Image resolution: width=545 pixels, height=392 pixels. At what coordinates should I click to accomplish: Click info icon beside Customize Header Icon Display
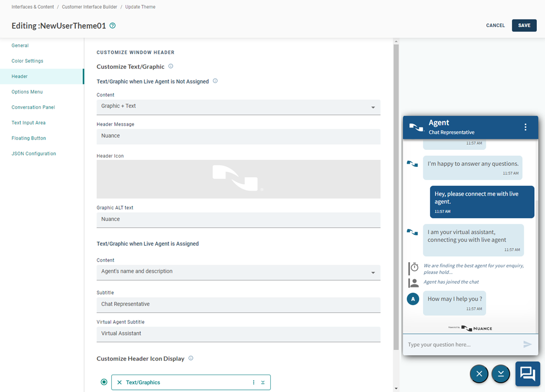pyautogui.click(x=191, y=359)
